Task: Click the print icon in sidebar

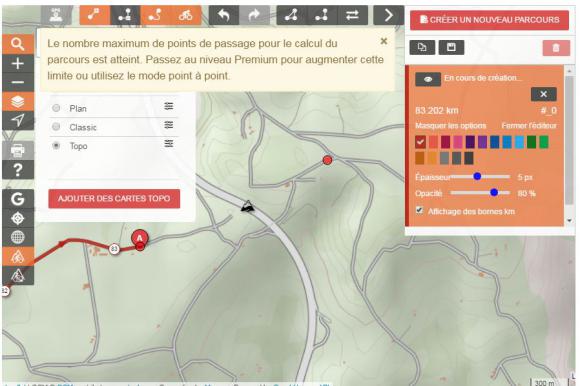Action: 18,150
